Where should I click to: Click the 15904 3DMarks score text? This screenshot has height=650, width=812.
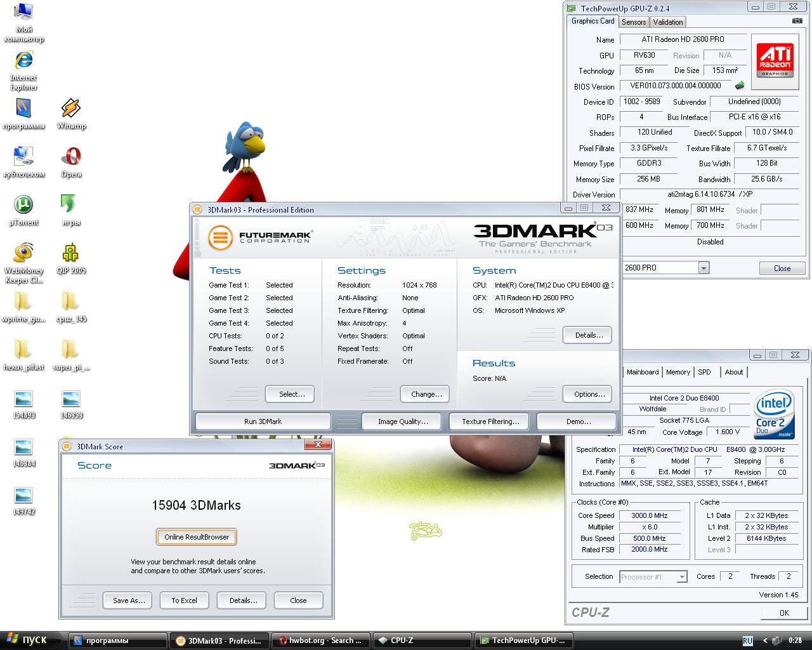tap(196, 506)
